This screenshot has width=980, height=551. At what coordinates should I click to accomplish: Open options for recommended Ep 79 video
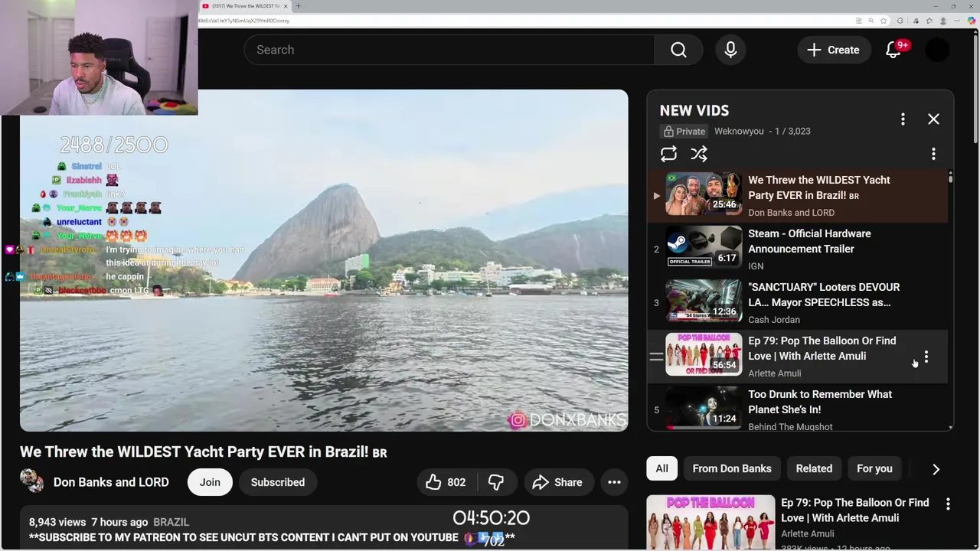[948, 504]
